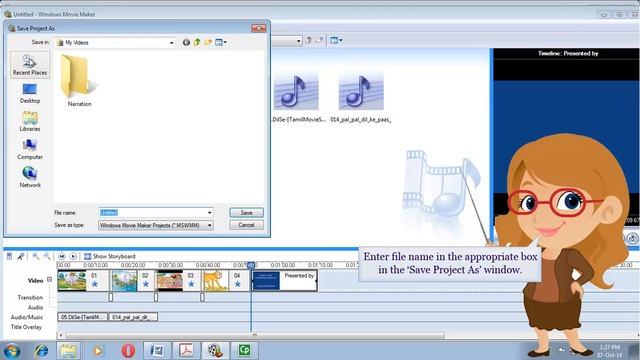
Task: Select the DilSe audio clip in Movie Maker collection
Action: [297, 97]
